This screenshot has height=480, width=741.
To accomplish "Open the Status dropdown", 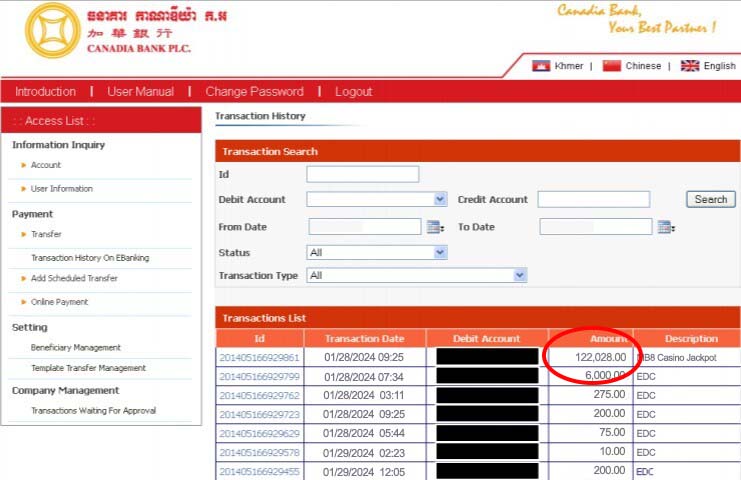I will 440,253.
